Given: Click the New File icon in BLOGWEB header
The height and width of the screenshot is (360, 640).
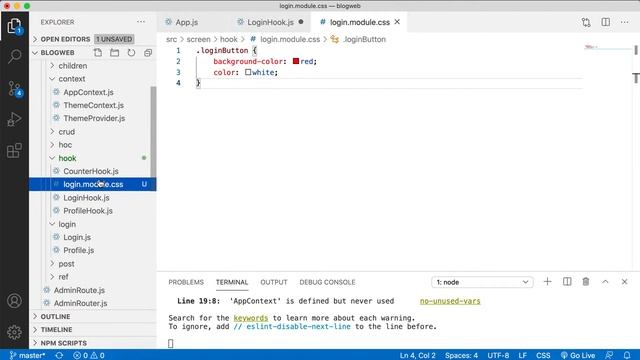Looking at the screenshot, I should click(98, 53).
